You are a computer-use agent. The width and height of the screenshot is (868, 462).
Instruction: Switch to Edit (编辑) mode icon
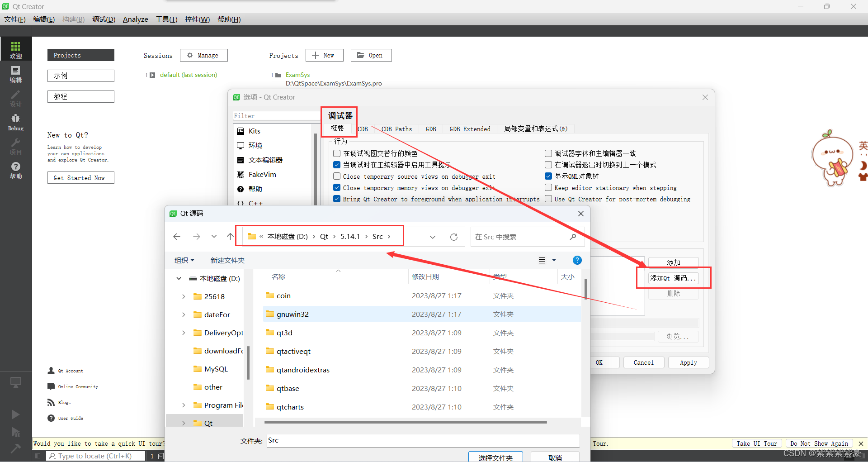pyautogui.click(x=15, y=74)
